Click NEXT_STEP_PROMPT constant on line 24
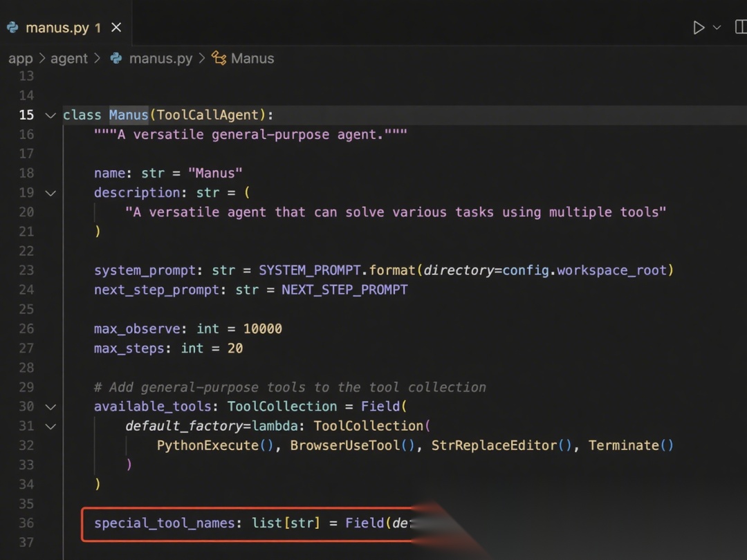This screenshot has height=560, width=747. pos(345,290)
